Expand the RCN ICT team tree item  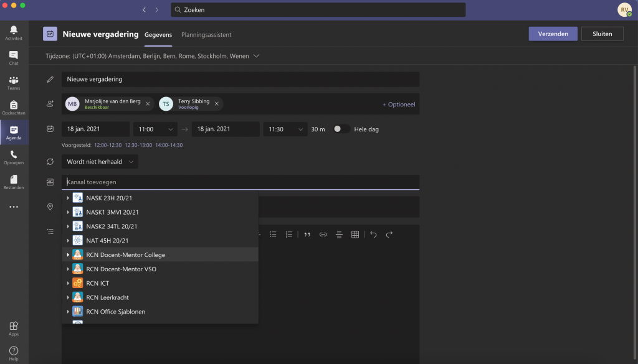coord(68,284)
